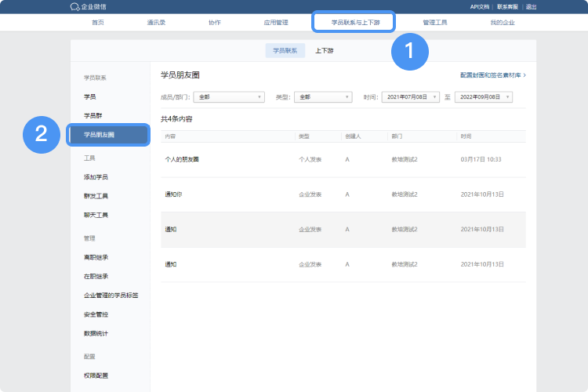Click the 共4条内容 count text
The image size is (588, 392).
(x=176, y=119)
